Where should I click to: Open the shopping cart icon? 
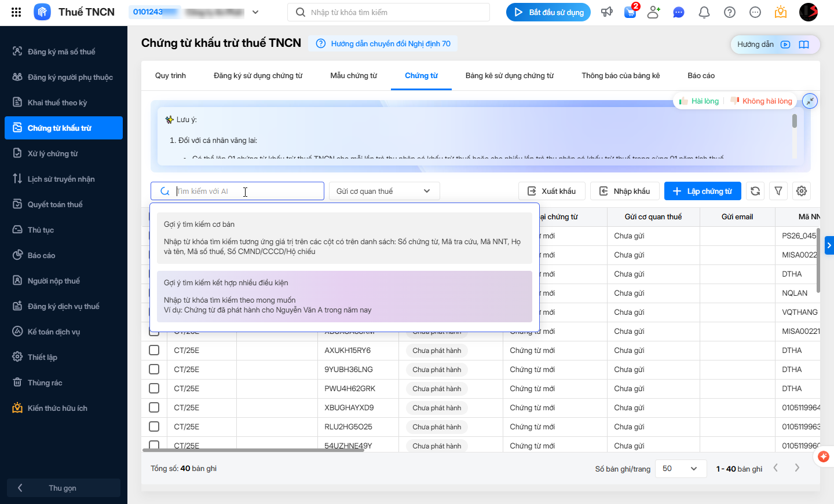tap(630, 12)
